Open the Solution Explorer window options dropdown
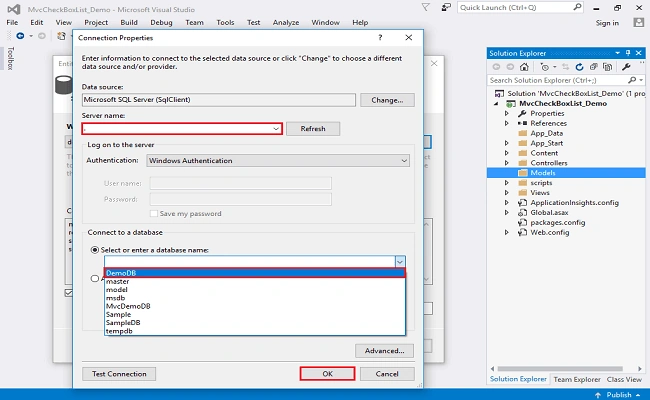Viewport: 650px width, 400px height. coord(618,53)
